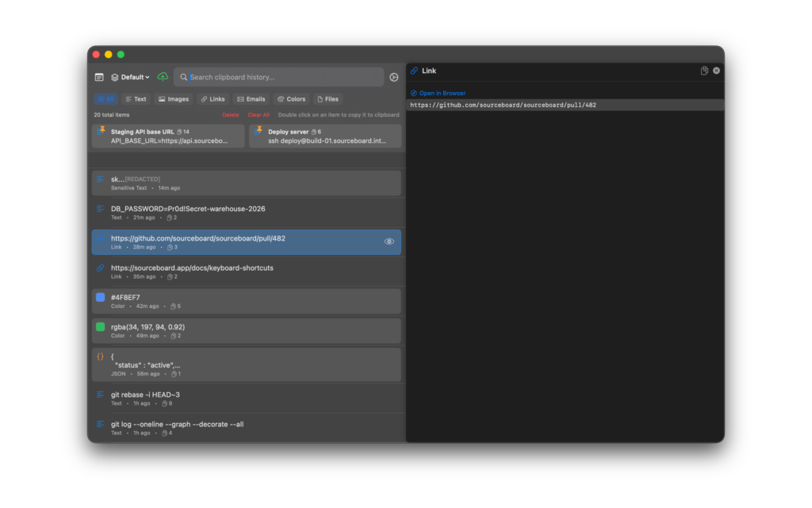Switch to the Text filter tab
812x508 pixels.
[136, 99]
